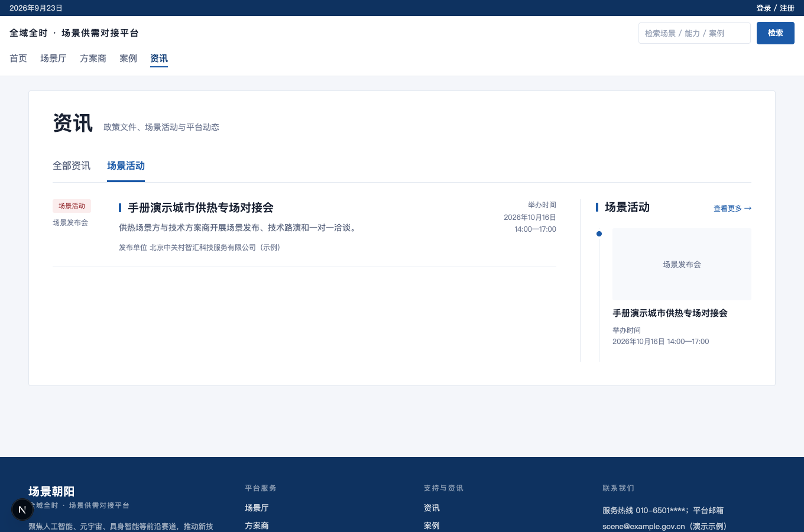Click the site title 全域全时 · 场景供需对接平台

coord(74,33)
